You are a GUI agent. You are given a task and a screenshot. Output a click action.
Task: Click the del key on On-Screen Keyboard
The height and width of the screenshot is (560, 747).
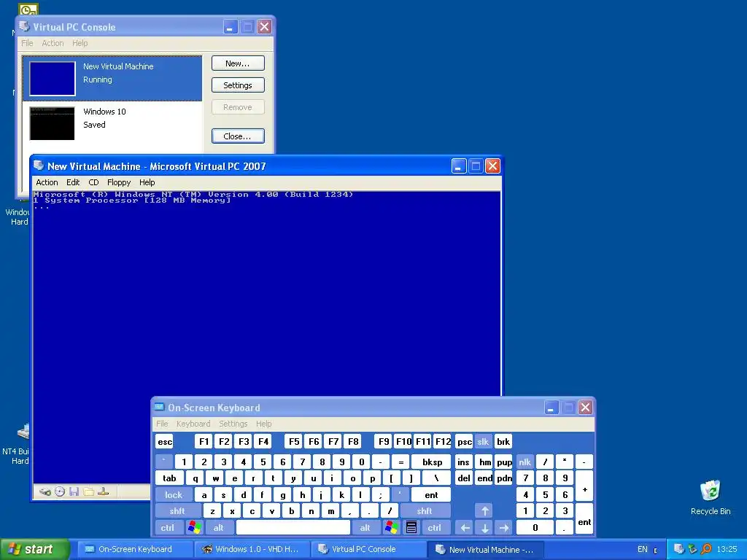click(464, 478)
